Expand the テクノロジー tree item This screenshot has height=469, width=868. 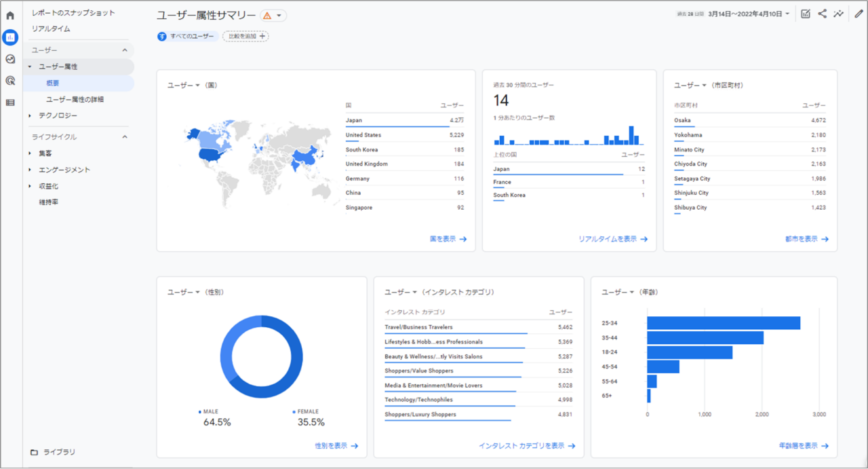30,116
